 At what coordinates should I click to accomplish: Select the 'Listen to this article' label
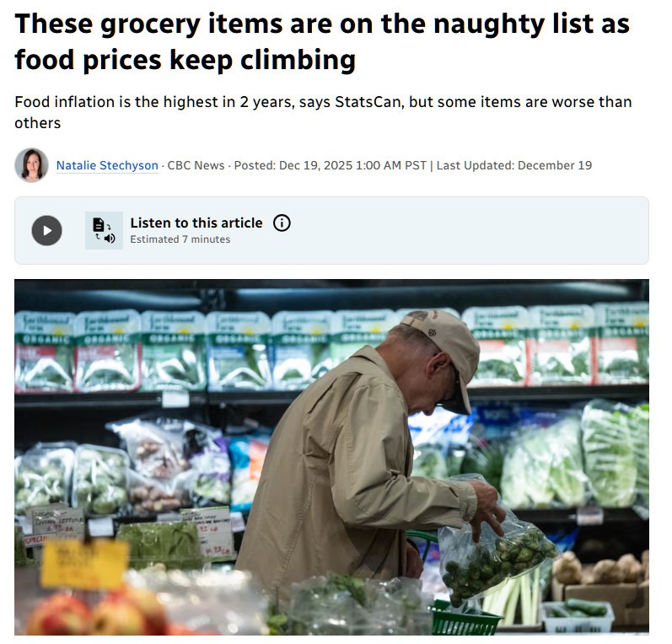click(196, 223)
